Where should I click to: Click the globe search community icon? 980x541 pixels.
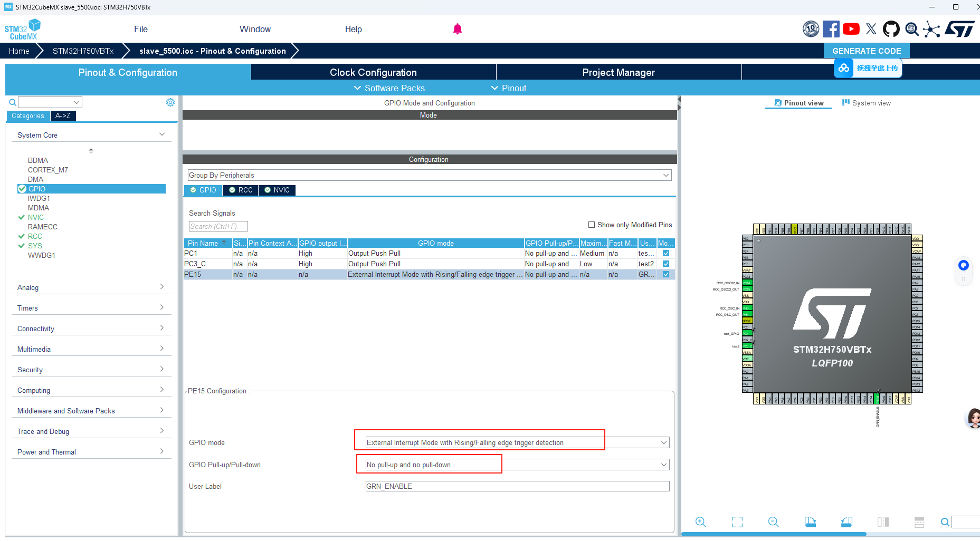click(912, 29)
